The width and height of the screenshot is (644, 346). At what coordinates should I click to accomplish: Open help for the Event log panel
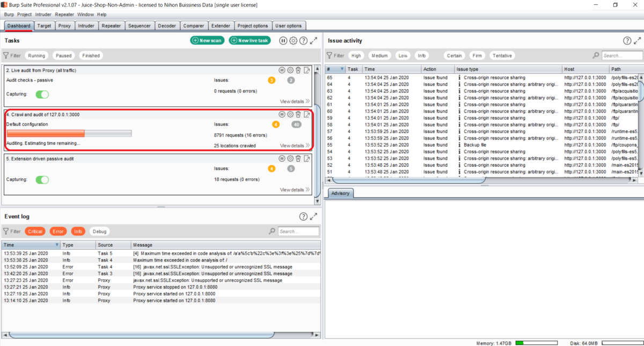(x=303, y=217)
